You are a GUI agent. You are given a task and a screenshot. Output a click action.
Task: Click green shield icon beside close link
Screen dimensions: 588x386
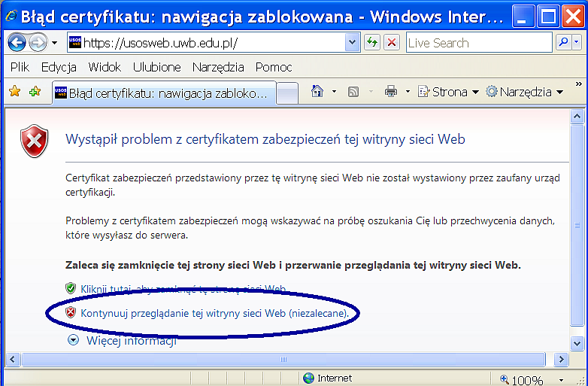71,288
